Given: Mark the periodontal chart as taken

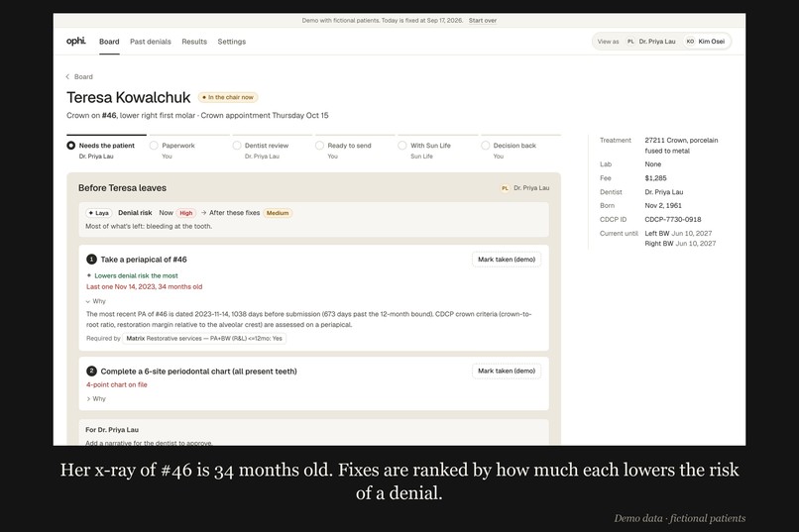Looking at the screenshot, I should [507, 371].
